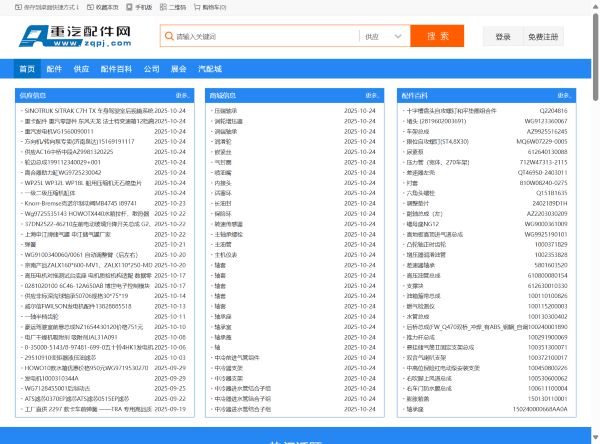Open the 手机版 mobile version icon
This screenshot has height=444, width=600.
click(x=130, y=5)
